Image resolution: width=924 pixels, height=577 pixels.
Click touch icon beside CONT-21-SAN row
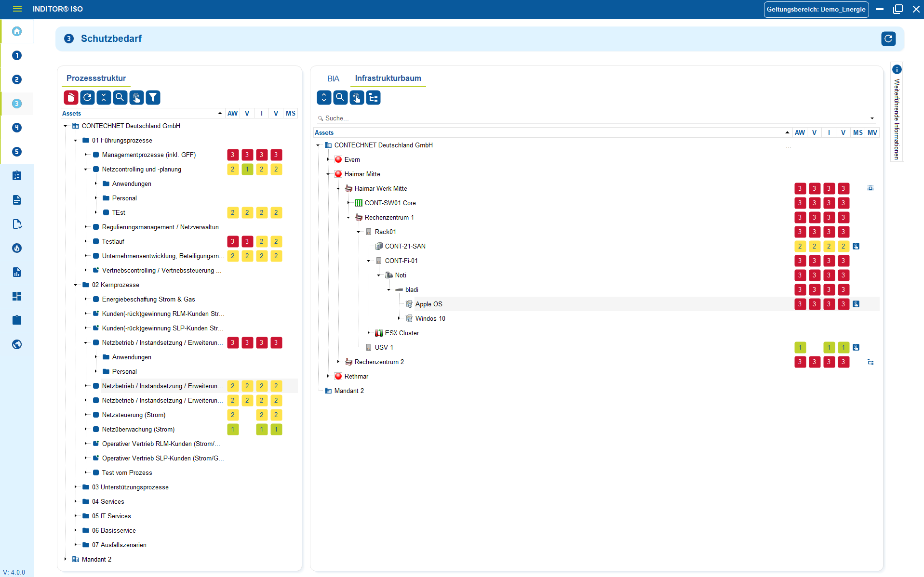tap(856, 246)
